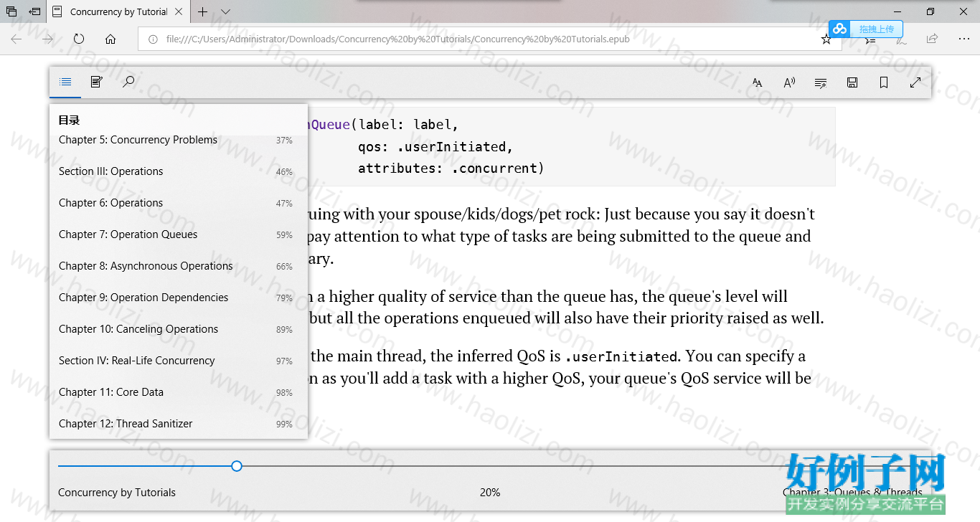Screen dimensions: 980x522
Task: Add page to favorites star
Action: [x=826, y=39]
